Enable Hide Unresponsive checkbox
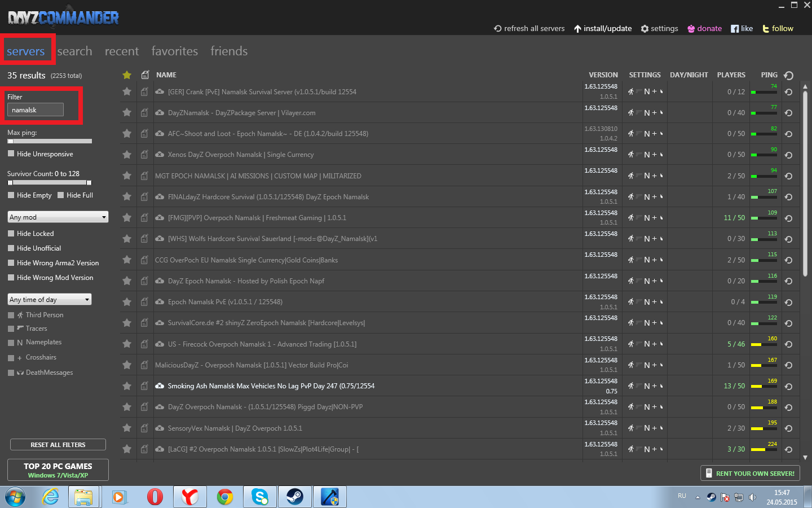Screen dimensions: 812x508 pos(11,154)
